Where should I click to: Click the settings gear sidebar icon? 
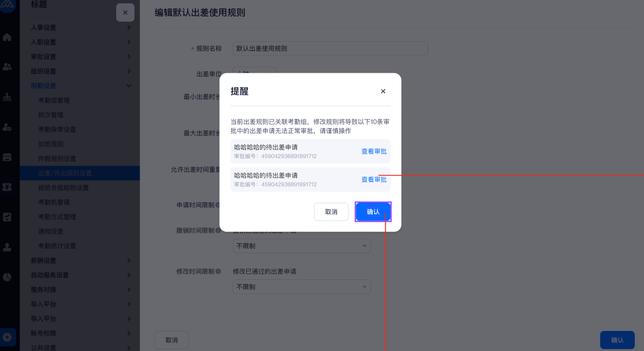point(7,337)
